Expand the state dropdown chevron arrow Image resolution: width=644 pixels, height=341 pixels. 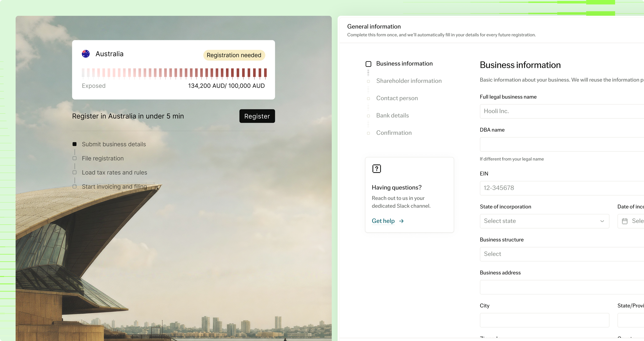602,221
